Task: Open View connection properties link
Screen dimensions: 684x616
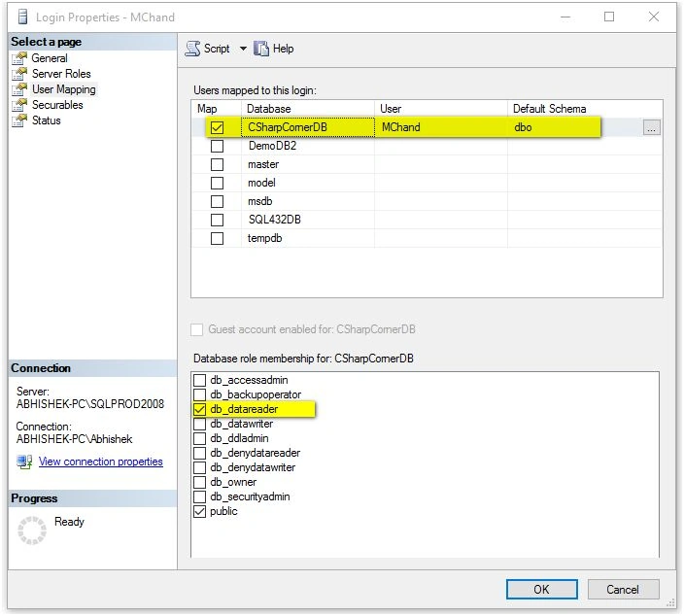Action: coord(101,462)
